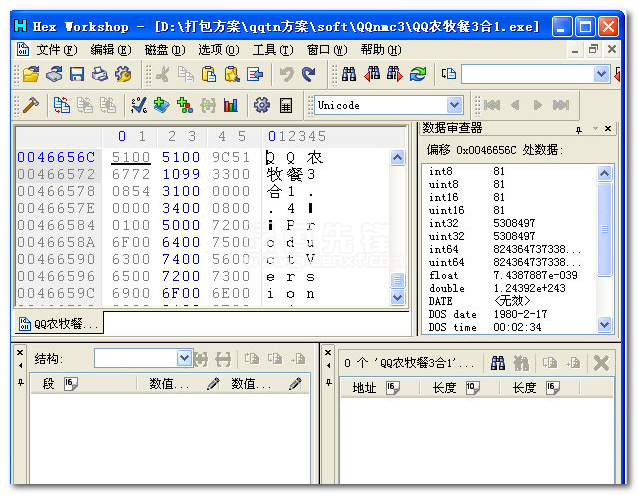The image size is (638, 495).
Task: Expand the Unicode encoding dropdown
Action: [x=454, y=105]
